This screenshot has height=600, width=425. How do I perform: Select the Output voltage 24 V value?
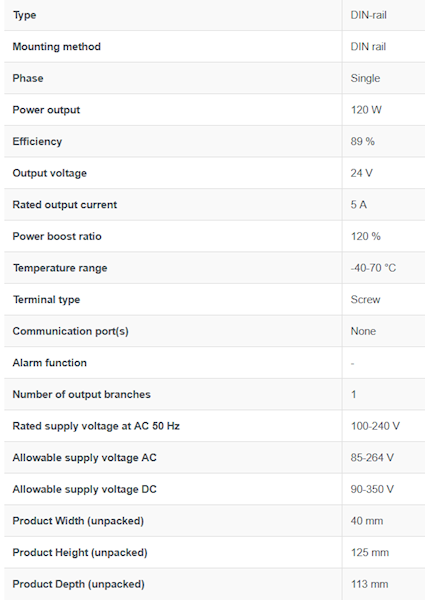point(361,173)
